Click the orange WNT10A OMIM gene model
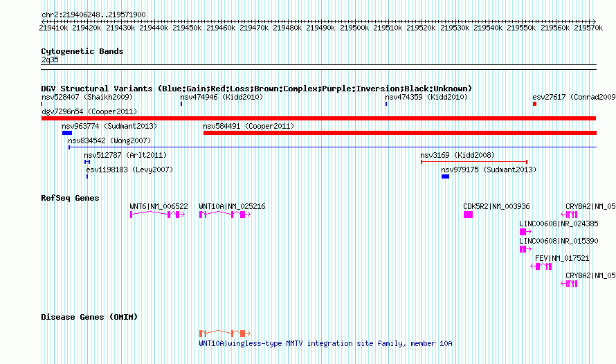 click(225, 334)
